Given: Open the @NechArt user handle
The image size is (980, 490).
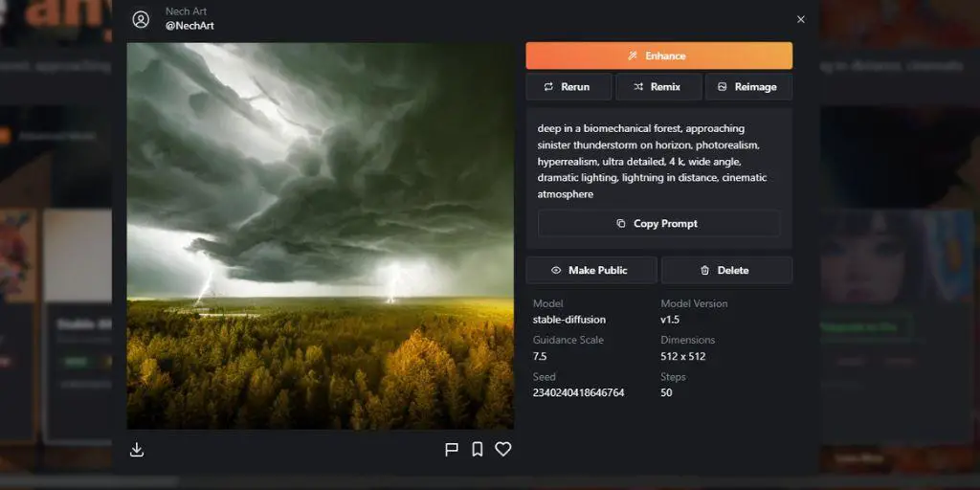Looking at the screenshot, I should point(189,26).
